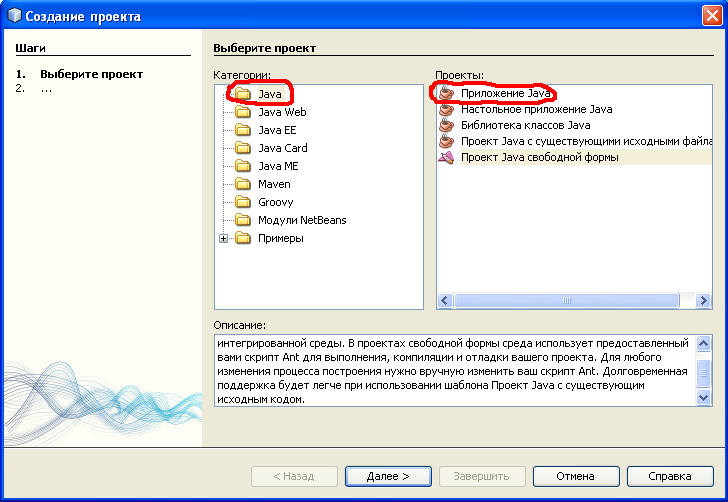The width and height of the screenshot is (728, 502).
Task: Click the Java ME folder icon
Action: coord(243,166)
